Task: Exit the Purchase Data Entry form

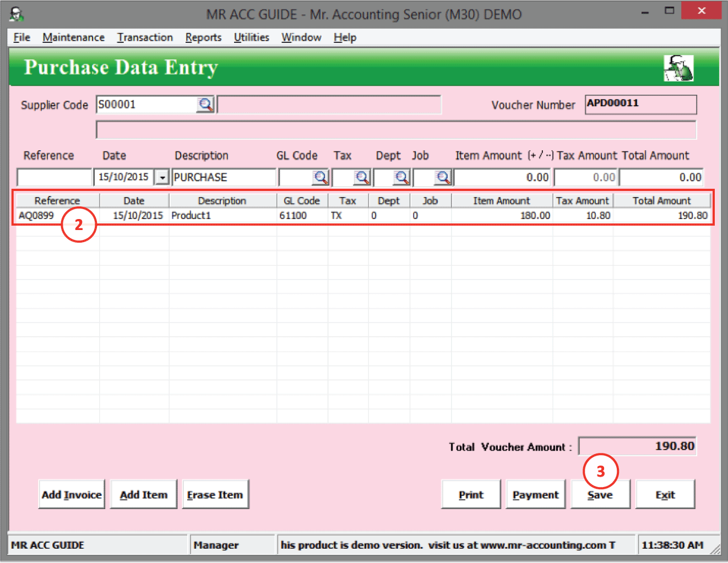Action: (x=665, y=494)
